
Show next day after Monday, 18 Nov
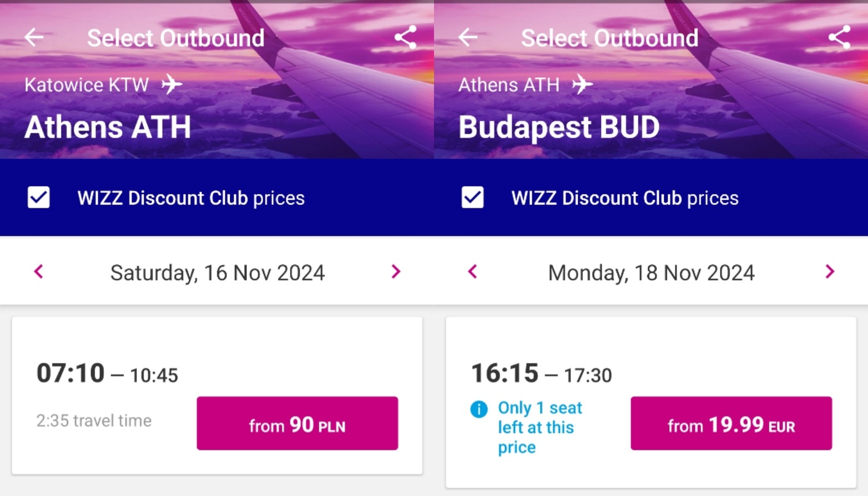click(x=830, y=272)
